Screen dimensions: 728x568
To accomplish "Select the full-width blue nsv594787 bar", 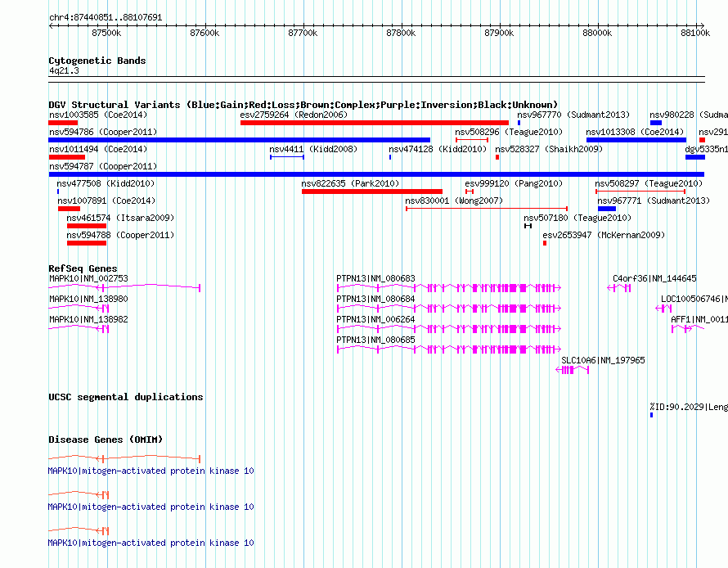I will [x=376, y=174].
